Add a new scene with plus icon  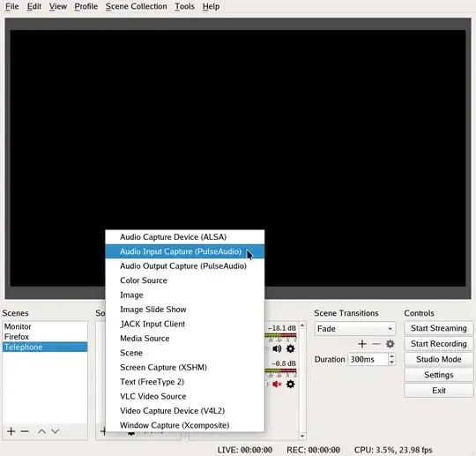(11, 431)
